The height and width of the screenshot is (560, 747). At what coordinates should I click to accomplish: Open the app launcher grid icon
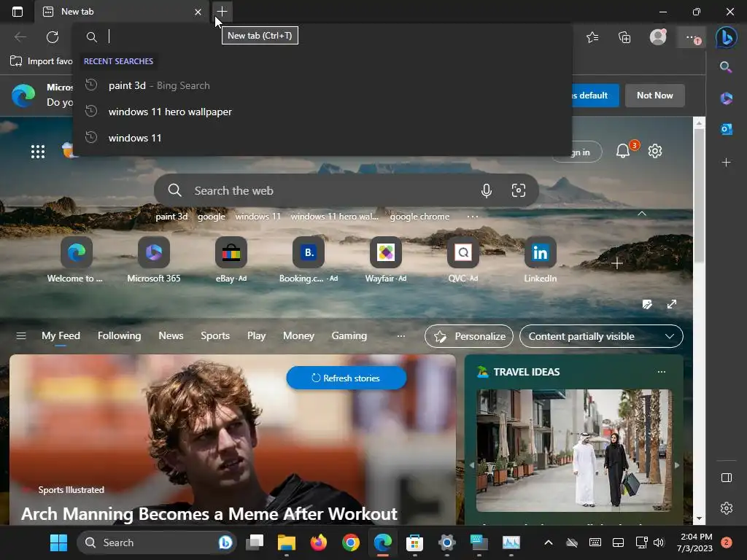point(38,152)
